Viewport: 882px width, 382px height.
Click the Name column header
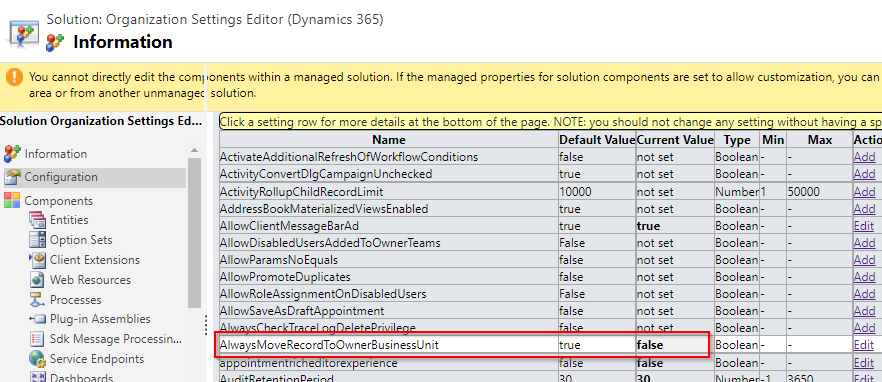pyautogui.click(x=389, y=140)
